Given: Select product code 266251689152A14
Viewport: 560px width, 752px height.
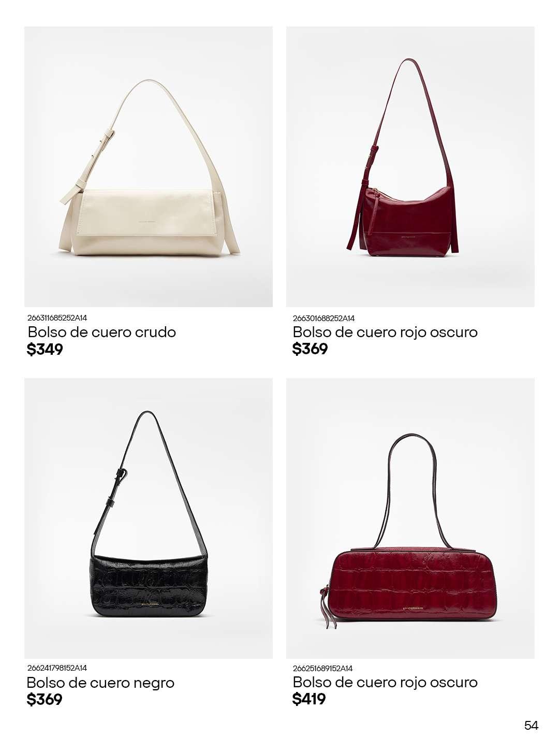Looking at the screenshot, I should 322,669.
